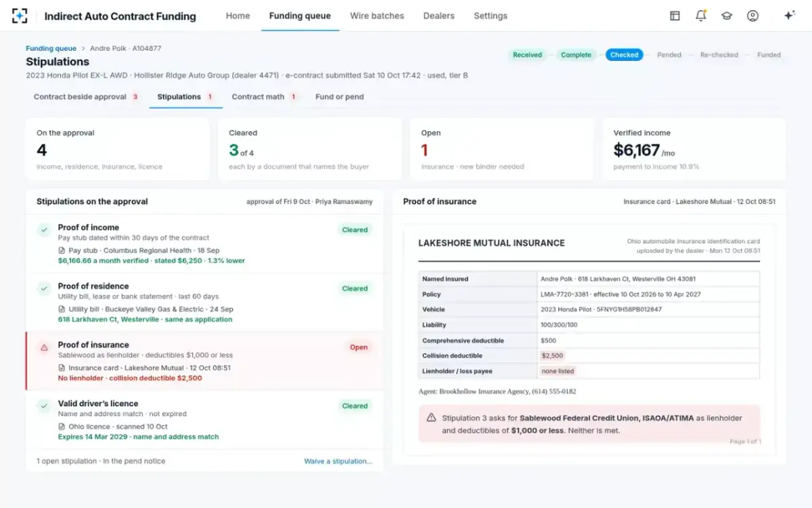This screenshot has height=508, width=812.
Task: Click the Cleared badge for Proof of income
Action: 355,230
